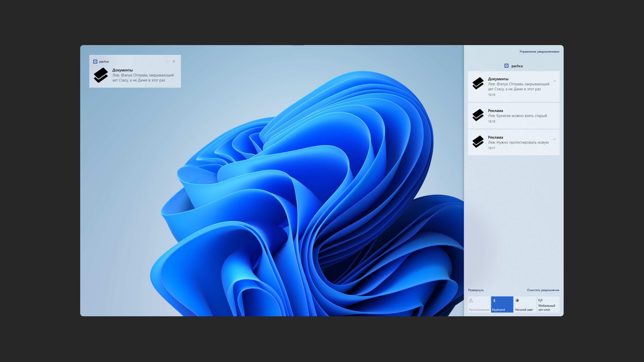Toggle the Ночной свет quick action

(x=525, y=304)
